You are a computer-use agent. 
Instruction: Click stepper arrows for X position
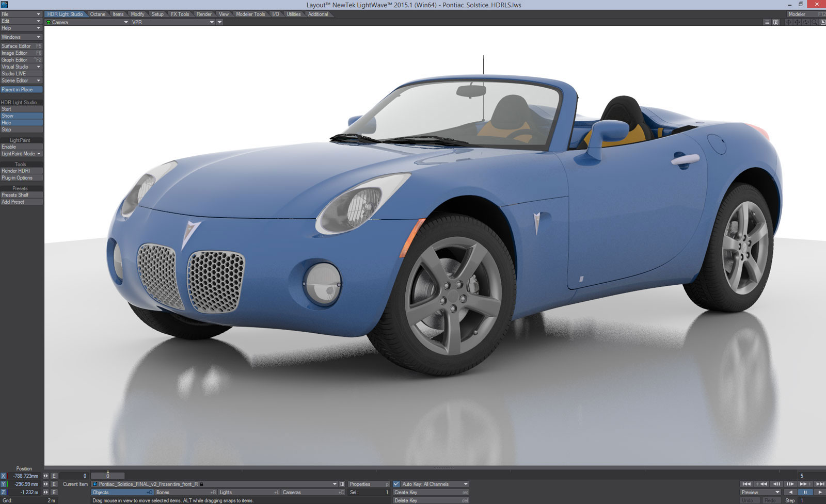click(45, 476)
